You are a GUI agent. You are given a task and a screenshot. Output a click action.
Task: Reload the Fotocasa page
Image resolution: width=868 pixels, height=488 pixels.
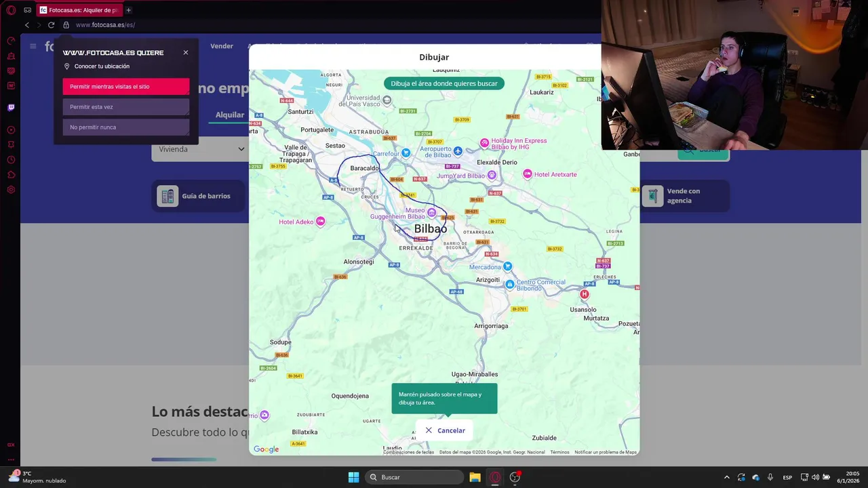(x=51, y=25)
